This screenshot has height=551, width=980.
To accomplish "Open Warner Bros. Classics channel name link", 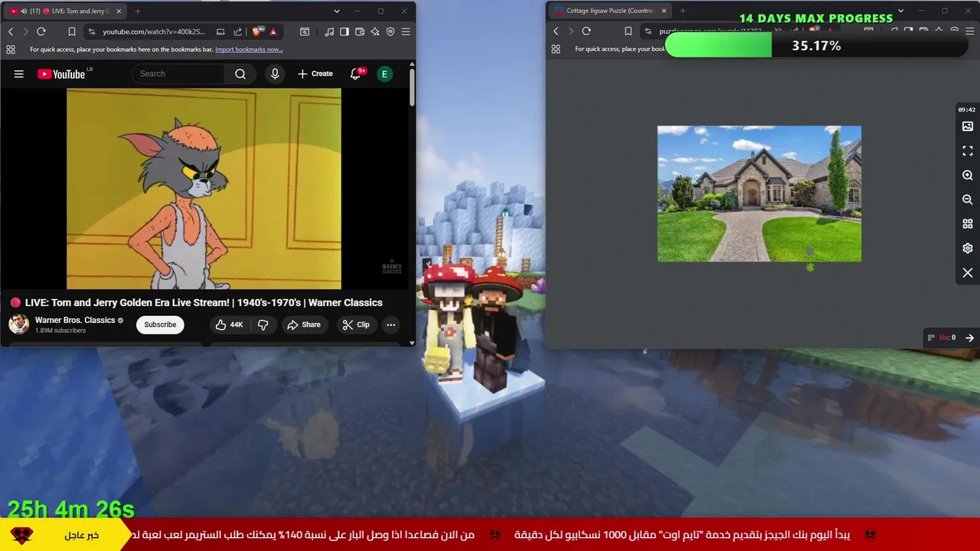I will click(75, 320).
